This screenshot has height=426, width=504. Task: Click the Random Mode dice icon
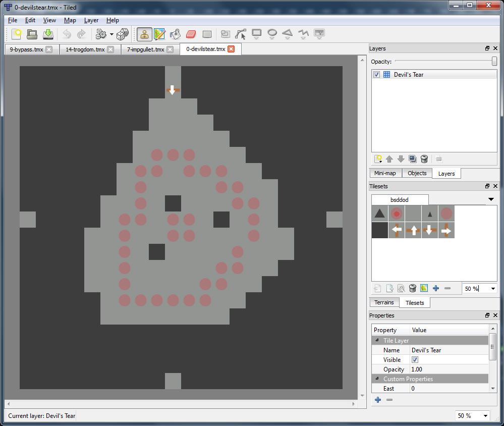[x=122, y=34]
